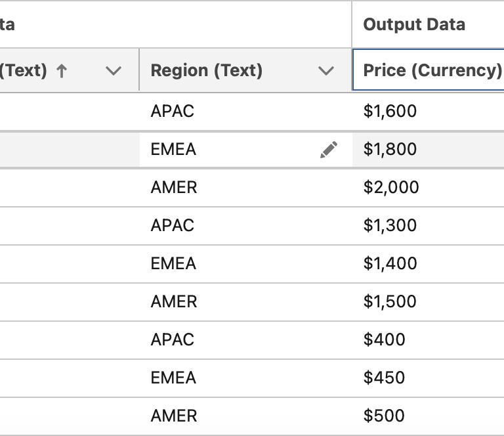Click the AMER cell in the $2,000 row
Image resolution: width=504 pixels, height=436 pixels.
[174, 187]
